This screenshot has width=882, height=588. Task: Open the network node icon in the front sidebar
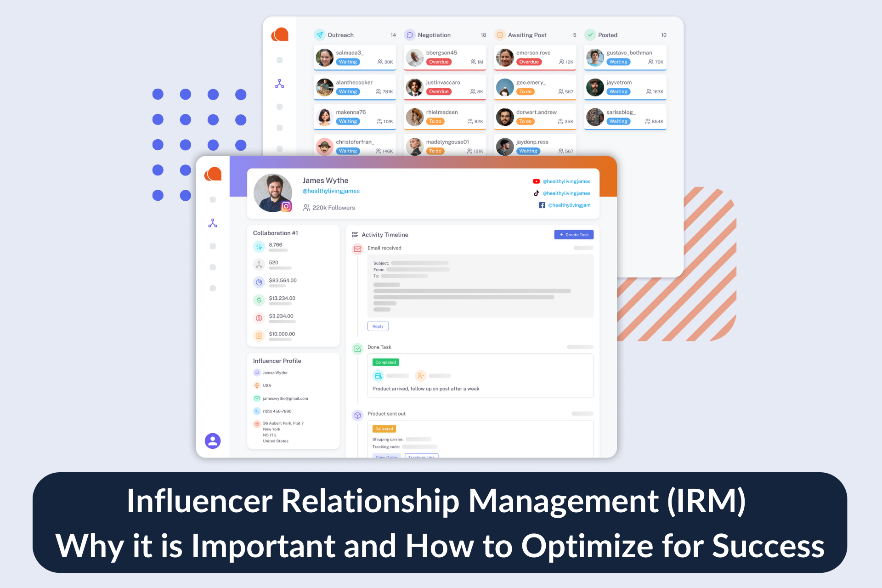coord(213,223)
